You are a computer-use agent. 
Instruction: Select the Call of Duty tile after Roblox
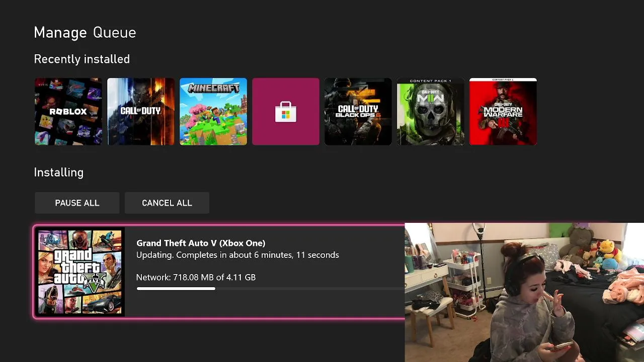140,112
